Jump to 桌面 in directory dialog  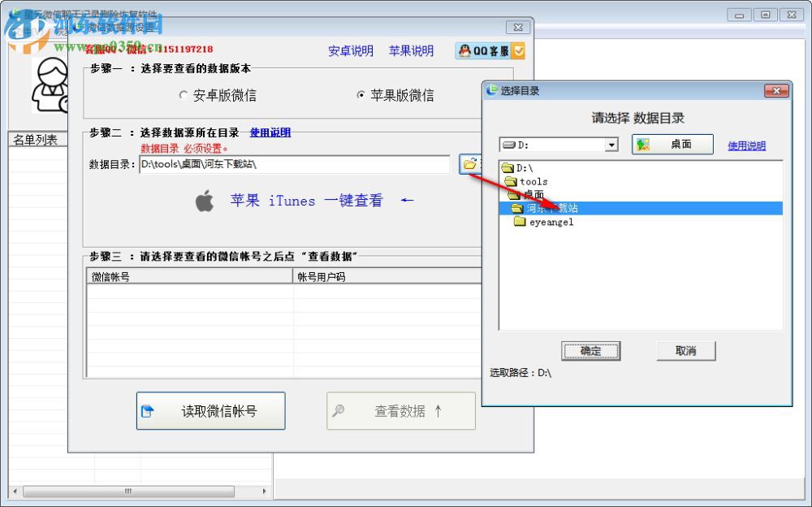pyautogui.click(x=672, y=144)
